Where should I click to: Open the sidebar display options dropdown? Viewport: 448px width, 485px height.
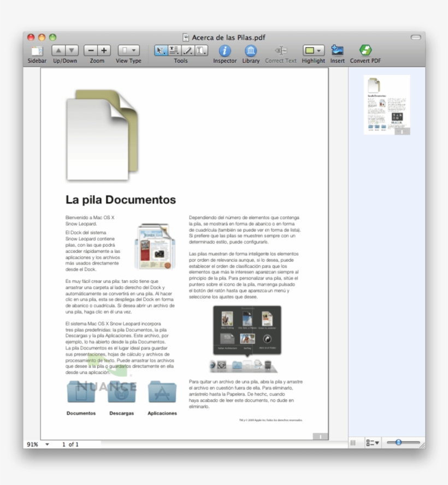pyautogui.click(x=372, y=442)
